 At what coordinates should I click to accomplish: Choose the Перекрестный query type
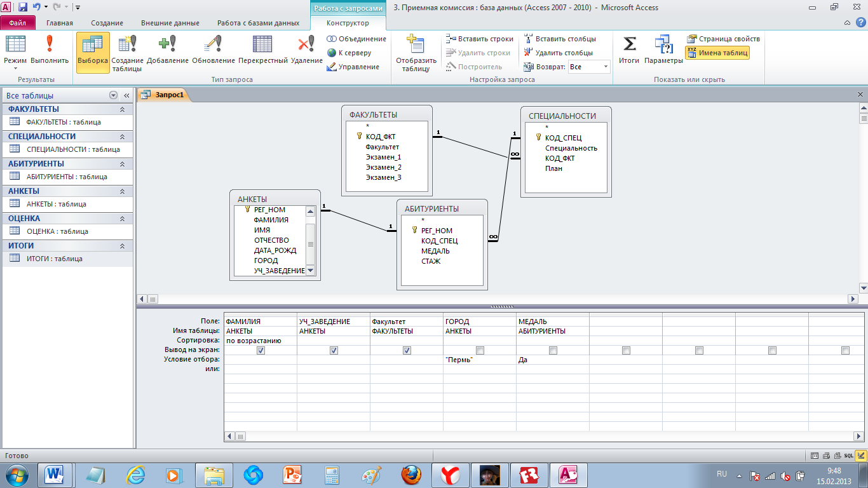[x=263, y=50]
